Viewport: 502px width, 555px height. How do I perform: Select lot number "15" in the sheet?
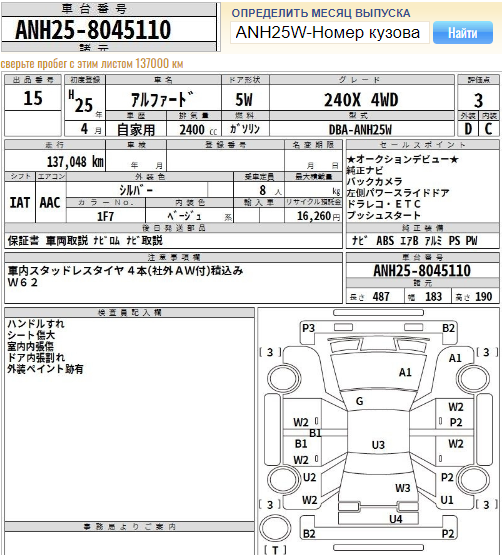[x=33, y=98]
